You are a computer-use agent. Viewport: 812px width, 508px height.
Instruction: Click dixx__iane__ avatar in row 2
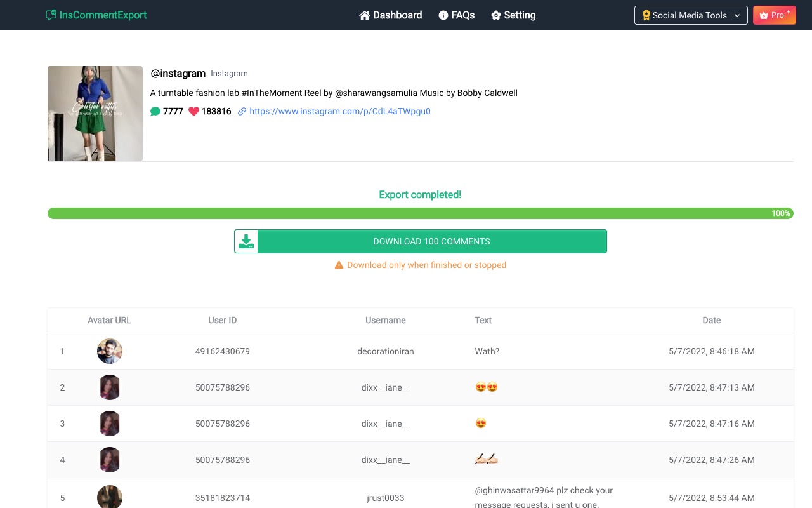110,387
